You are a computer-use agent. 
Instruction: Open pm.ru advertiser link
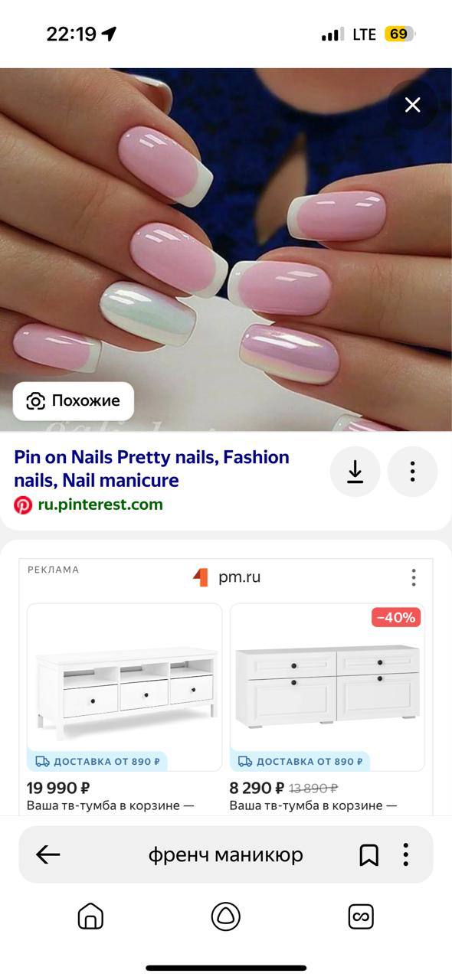(x=239, y=577)
